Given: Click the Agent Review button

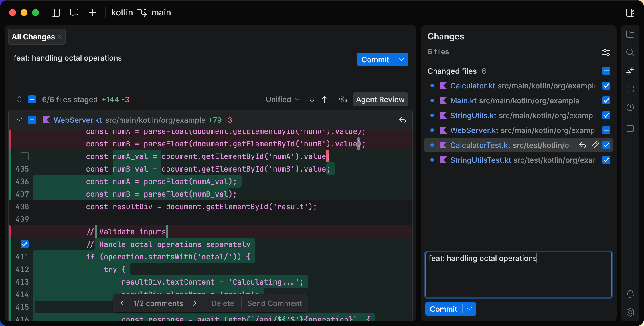Looking at the screenshot, I should [x=380, y=99].
